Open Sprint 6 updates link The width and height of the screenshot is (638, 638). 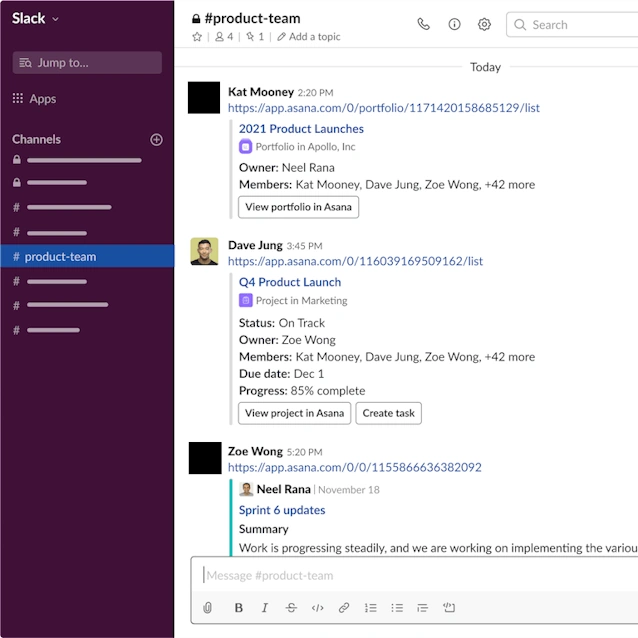click(282, 510)
